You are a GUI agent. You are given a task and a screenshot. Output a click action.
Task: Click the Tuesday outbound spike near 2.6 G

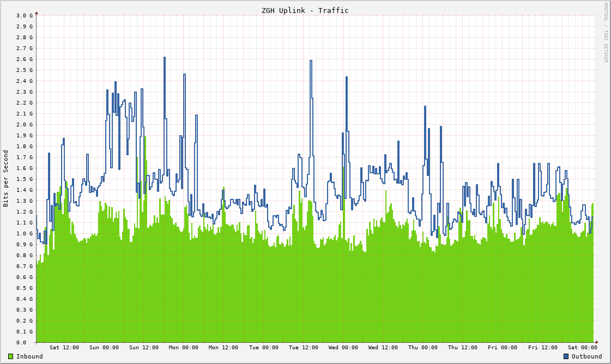coord(311,61)
